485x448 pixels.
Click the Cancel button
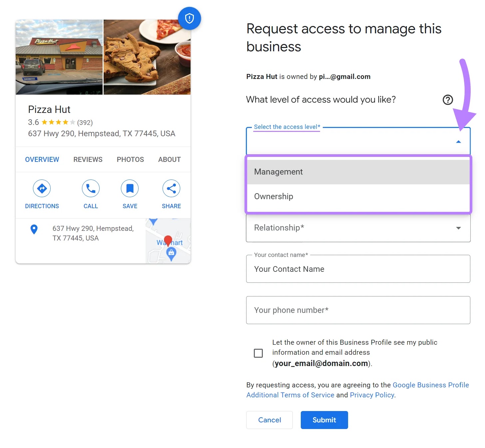(269, 420)
